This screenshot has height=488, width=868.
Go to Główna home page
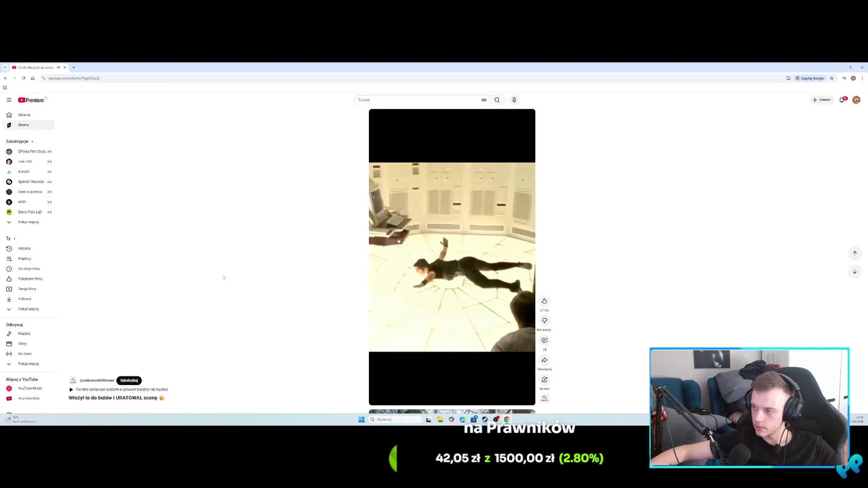point(27,115)
